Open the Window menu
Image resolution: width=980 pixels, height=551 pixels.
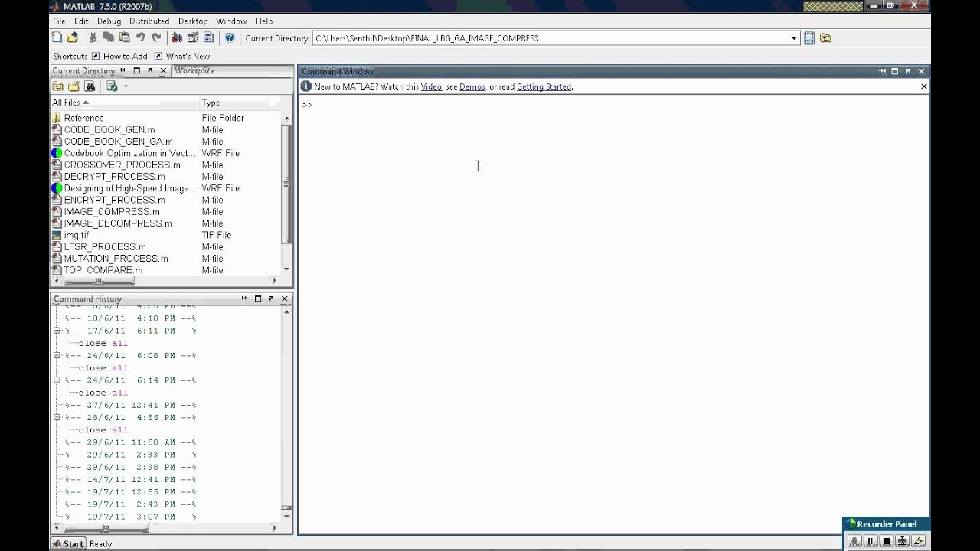click(x=231, y=21)
